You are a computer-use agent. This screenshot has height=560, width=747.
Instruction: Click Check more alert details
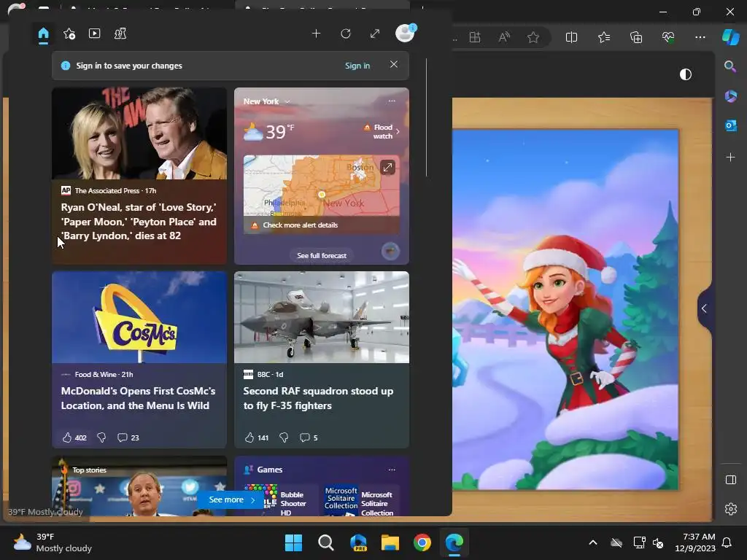point(300,225)
